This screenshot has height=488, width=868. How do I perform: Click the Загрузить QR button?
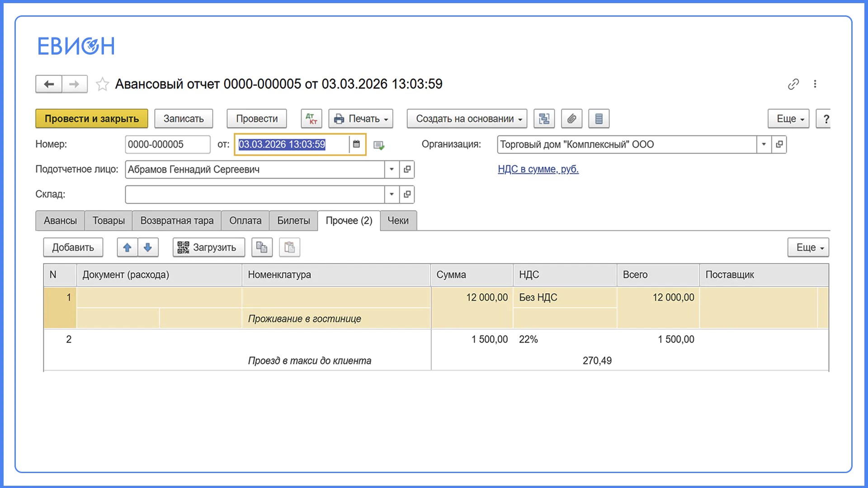(208, 248)
